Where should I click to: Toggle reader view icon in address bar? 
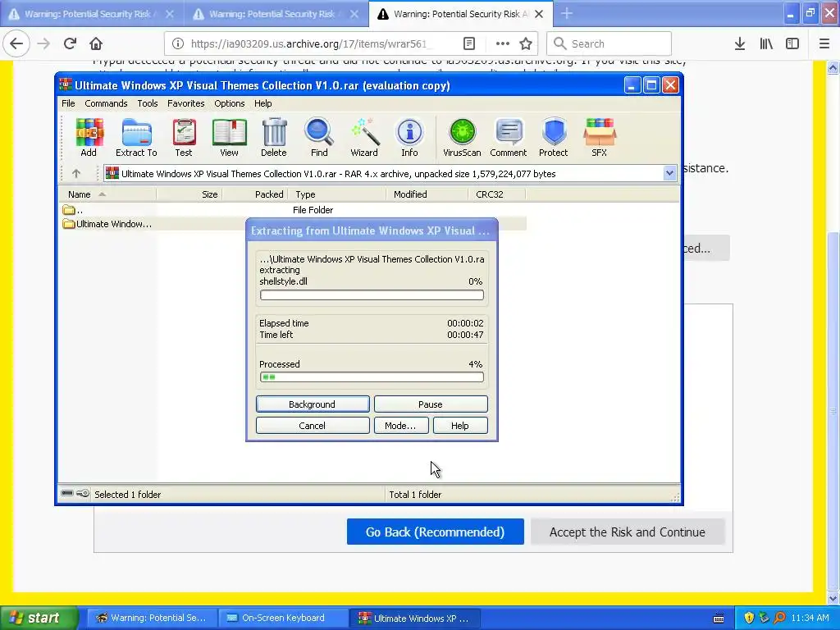[468, 44]
